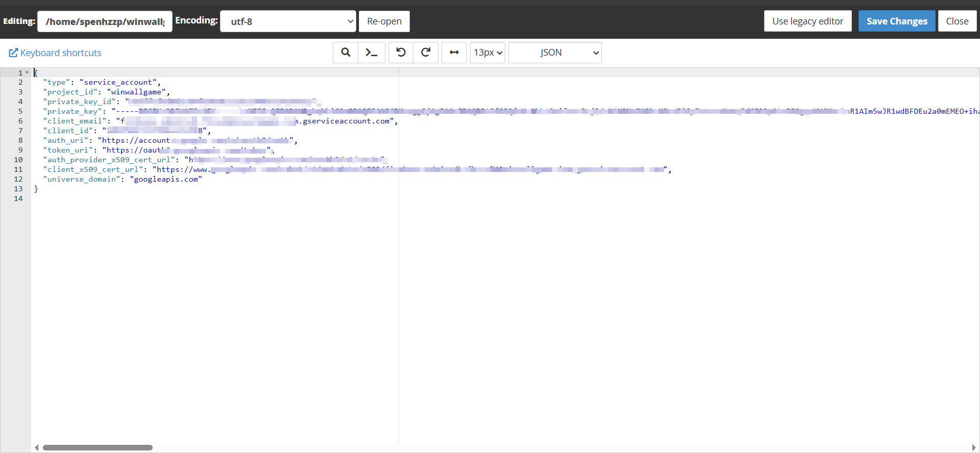Click the "private_key" key on line 5
This screenshot has height=453, width=980.
[72, 111]
